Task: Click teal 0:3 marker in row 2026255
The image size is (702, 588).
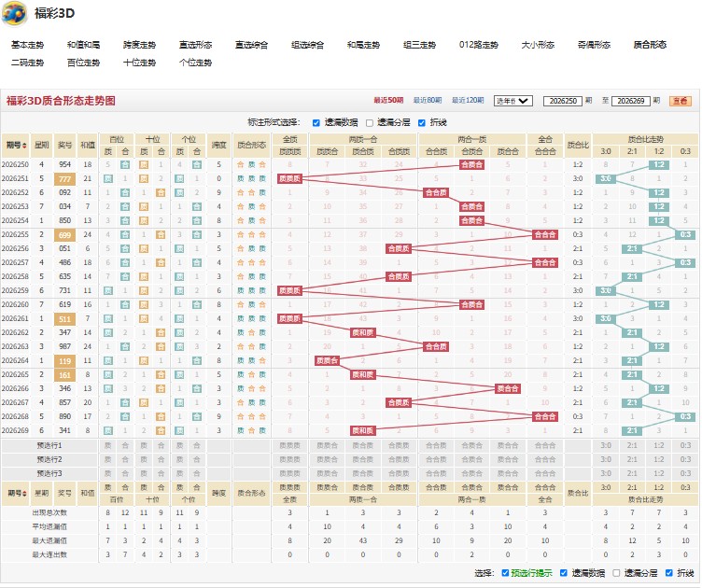Action: click(685, 234)
